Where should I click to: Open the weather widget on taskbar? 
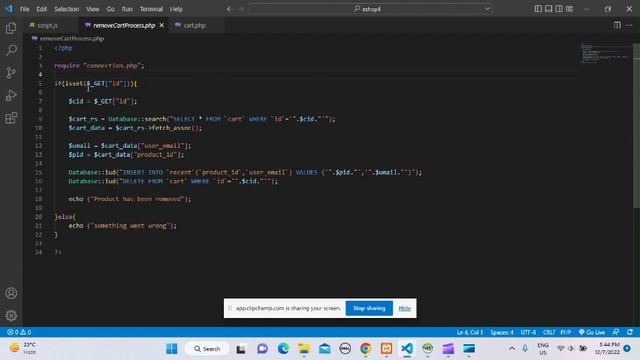pyautogui.click(x=23, y=349)
